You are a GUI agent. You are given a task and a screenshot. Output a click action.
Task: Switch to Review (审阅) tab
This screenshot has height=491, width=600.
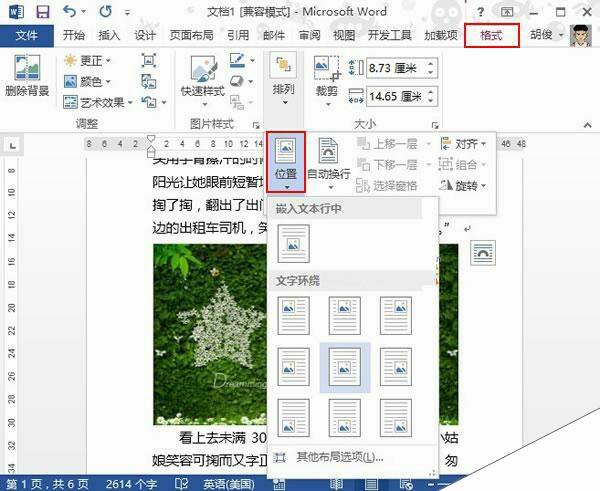pyautogui.click(x=309, y=35)
